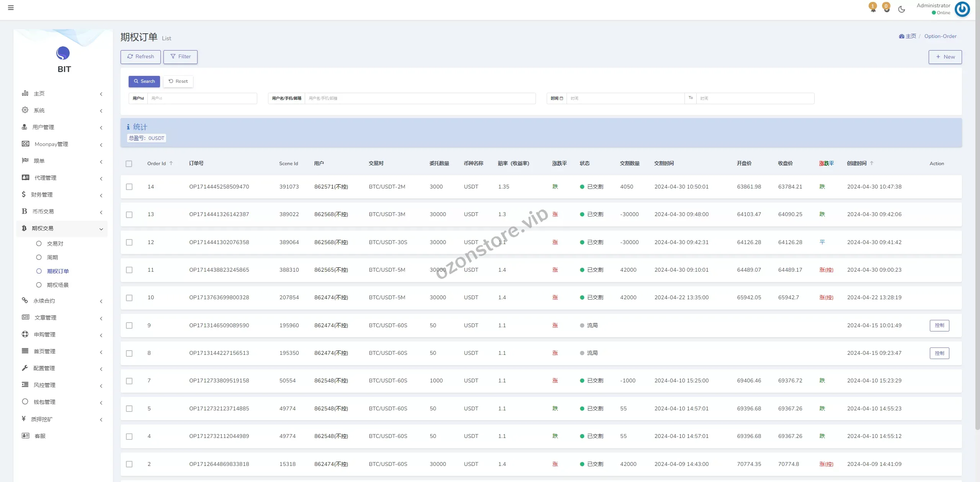Image resolution: width=980 pixels, height=482 pixels.
Task: Click the BIT logo icon
Action: (63, 53)
